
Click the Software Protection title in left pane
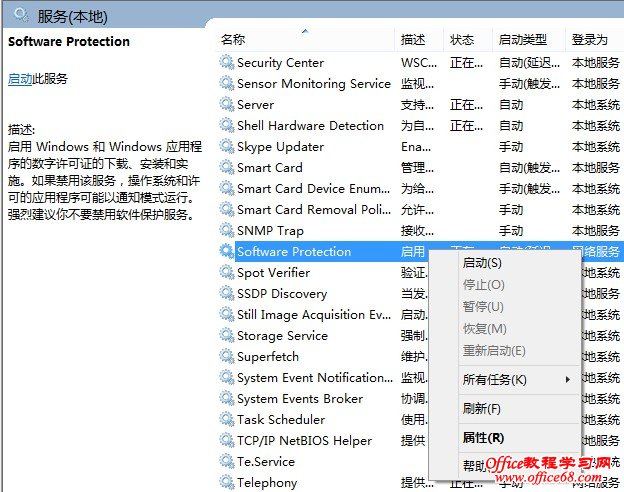[x=69, y=41]
